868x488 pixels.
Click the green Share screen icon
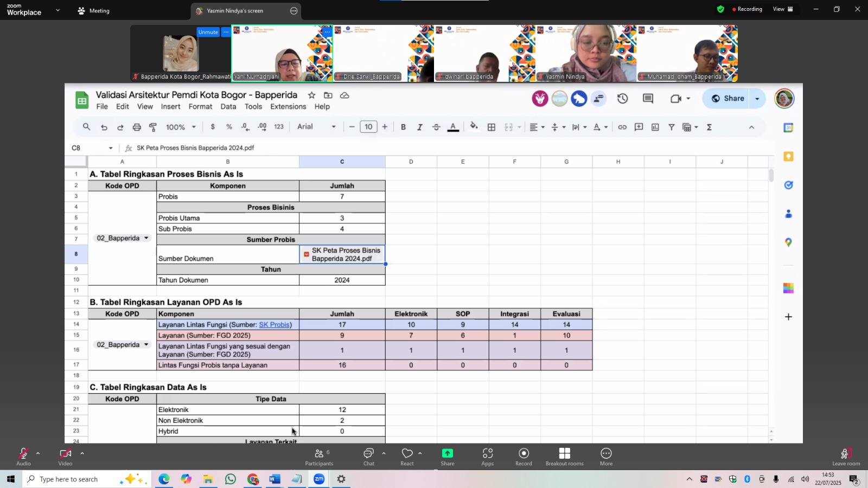click(x=448, y=457)
